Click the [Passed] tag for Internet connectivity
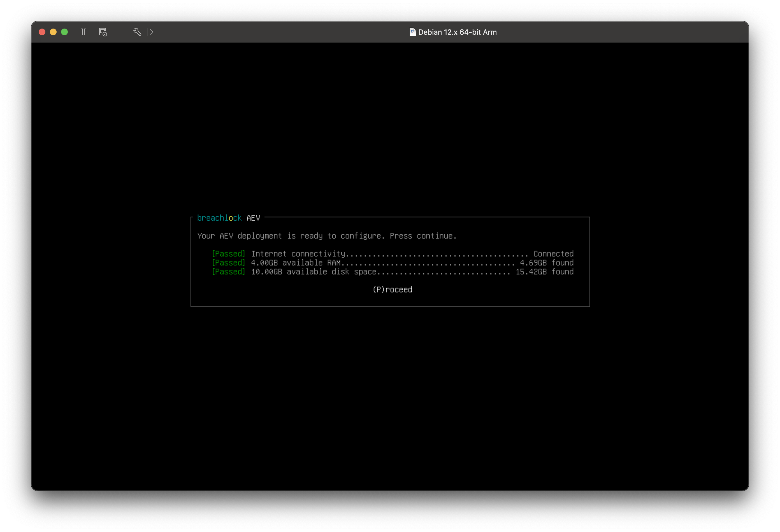Image resolution: width=780 pixels, height=532 pixels. (229, 254)
